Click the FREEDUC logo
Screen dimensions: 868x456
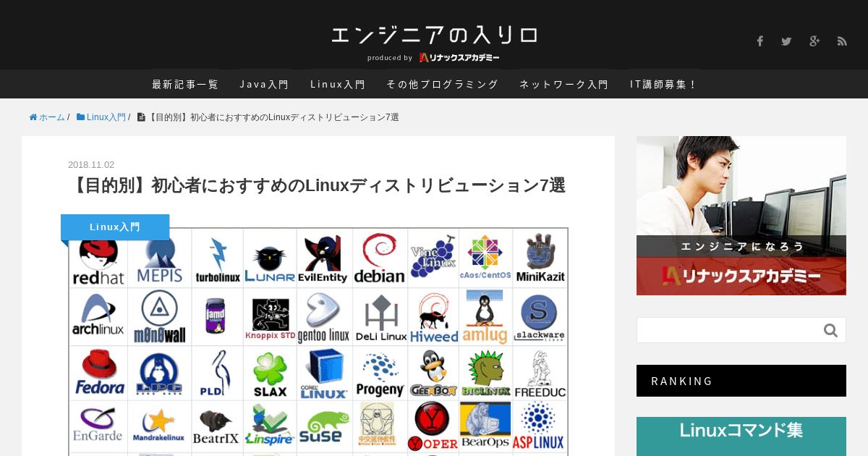click(x=540, y=373)
